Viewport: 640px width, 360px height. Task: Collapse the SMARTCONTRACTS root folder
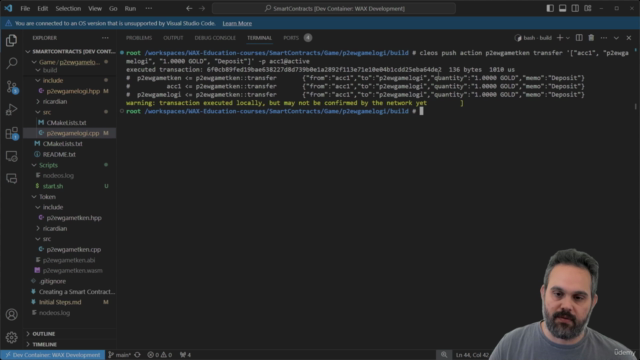tap(71, 51)
